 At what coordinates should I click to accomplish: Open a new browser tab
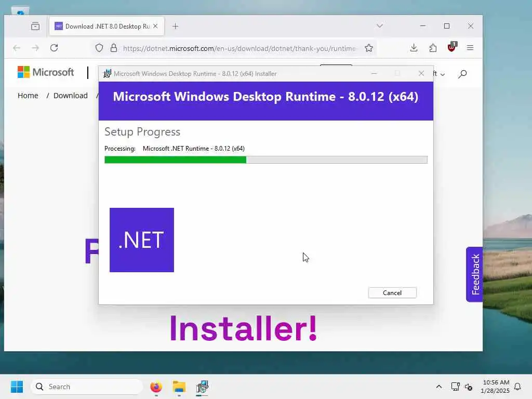pyautogui.click(x=176, y=26)
